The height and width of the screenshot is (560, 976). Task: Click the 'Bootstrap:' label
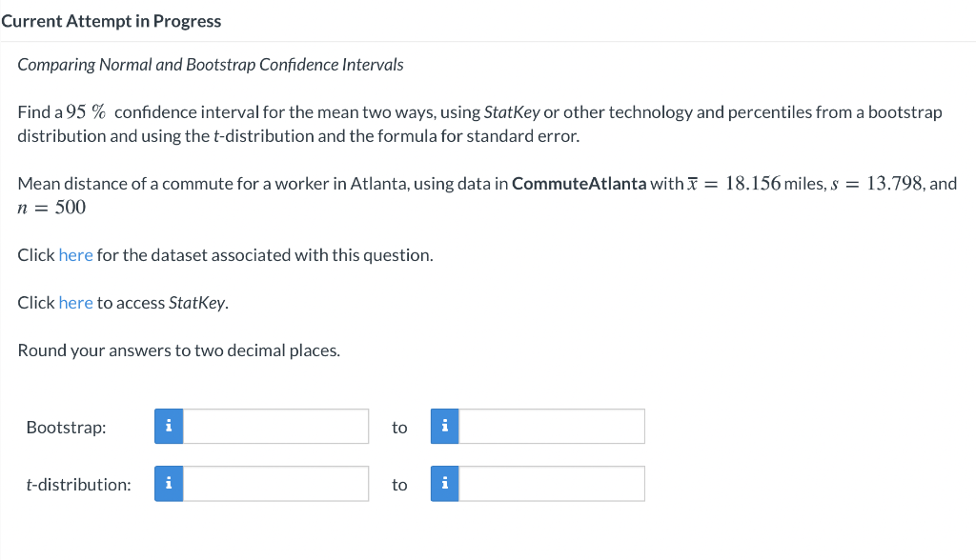(66, 428)
